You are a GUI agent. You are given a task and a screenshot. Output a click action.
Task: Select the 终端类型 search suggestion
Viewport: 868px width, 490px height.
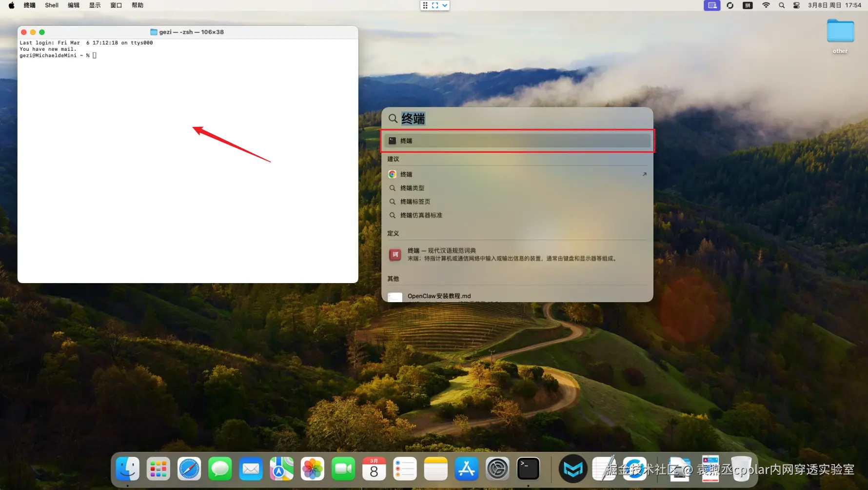click(517, 188)
